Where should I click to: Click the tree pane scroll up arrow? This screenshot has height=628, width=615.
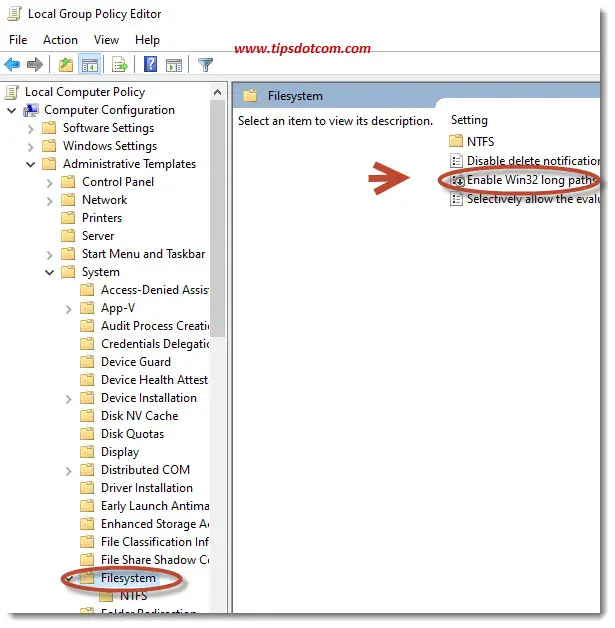coord(218,93)
